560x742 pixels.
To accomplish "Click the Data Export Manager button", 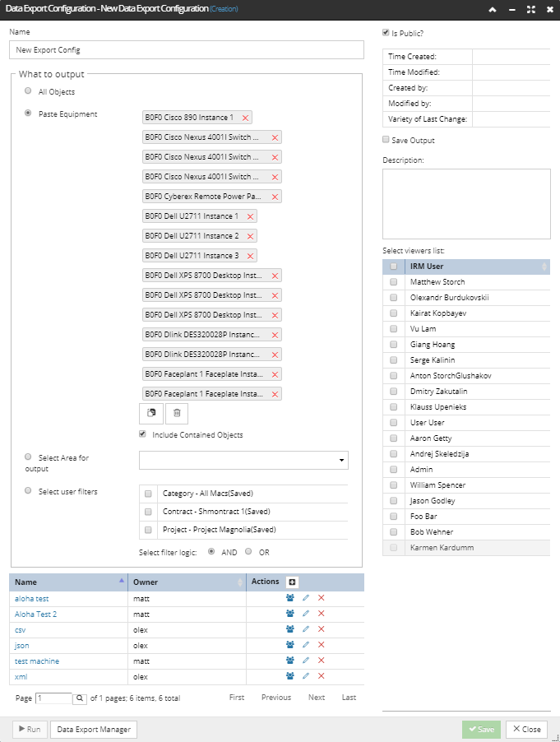I will tap(94, 729).
